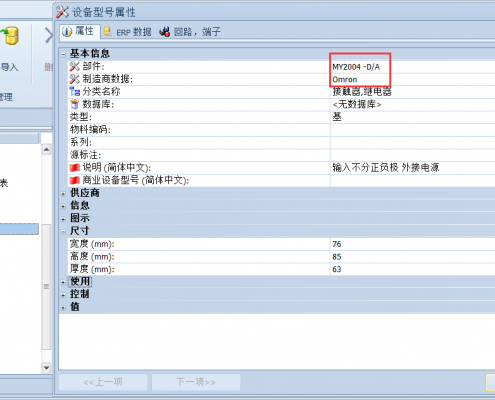
Task: Click the import database icon
Action: click(x=10, y=36)
